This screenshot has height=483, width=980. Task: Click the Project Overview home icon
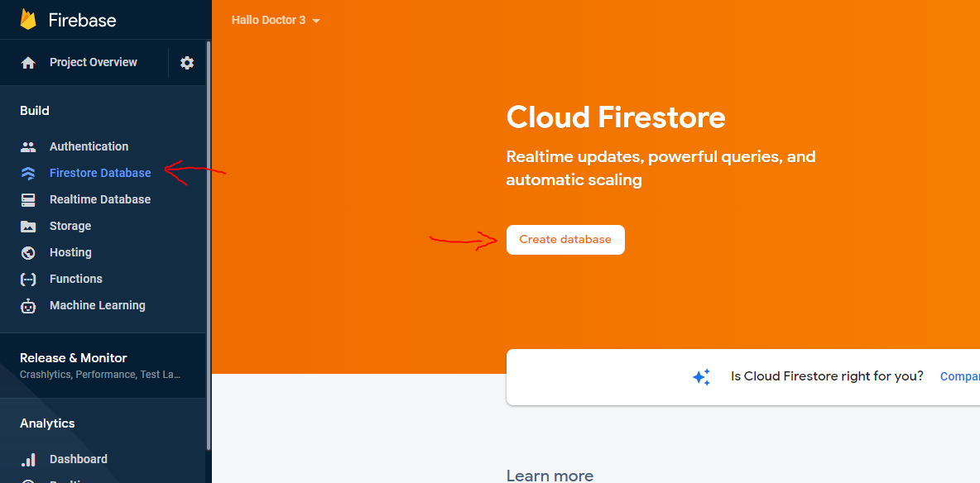(x=29, y=63)
